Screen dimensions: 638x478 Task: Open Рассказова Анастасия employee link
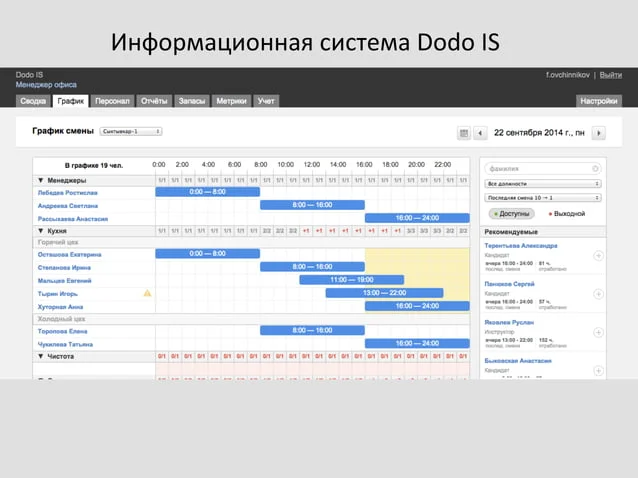click(73, 219)
